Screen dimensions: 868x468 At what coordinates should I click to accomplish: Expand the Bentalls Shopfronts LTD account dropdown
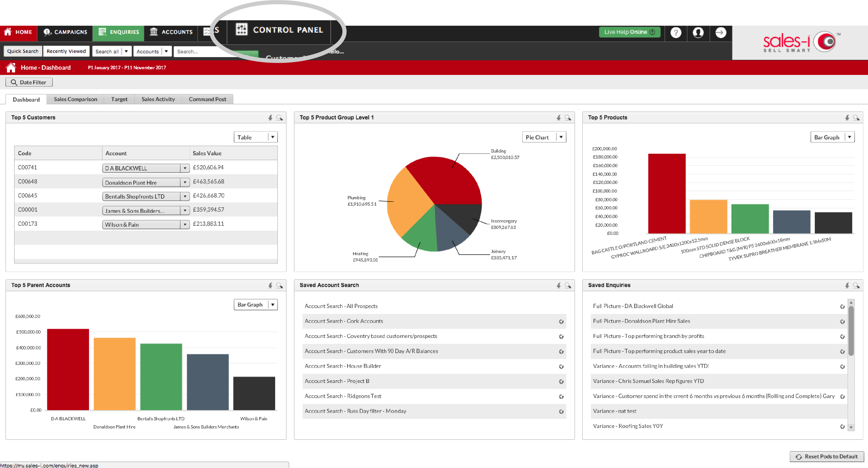pyautogui.click(x=185, y=196)
